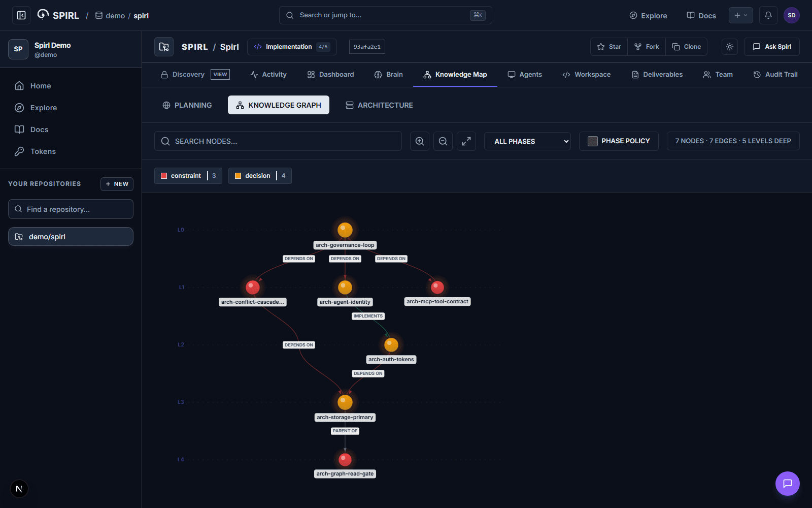Collapse the sidebar panel icon

point(21,15)
